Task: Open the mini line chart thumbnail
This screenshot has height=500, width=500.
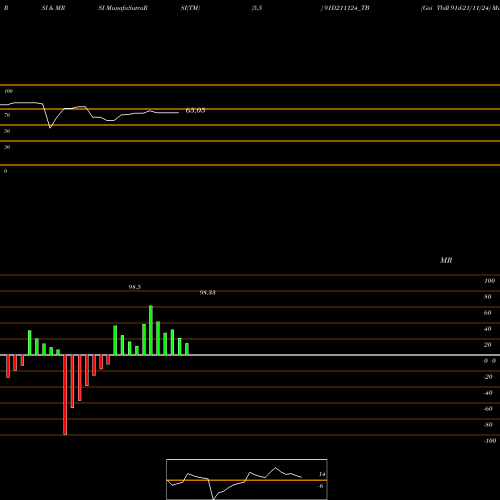Action: pos(247,479)
